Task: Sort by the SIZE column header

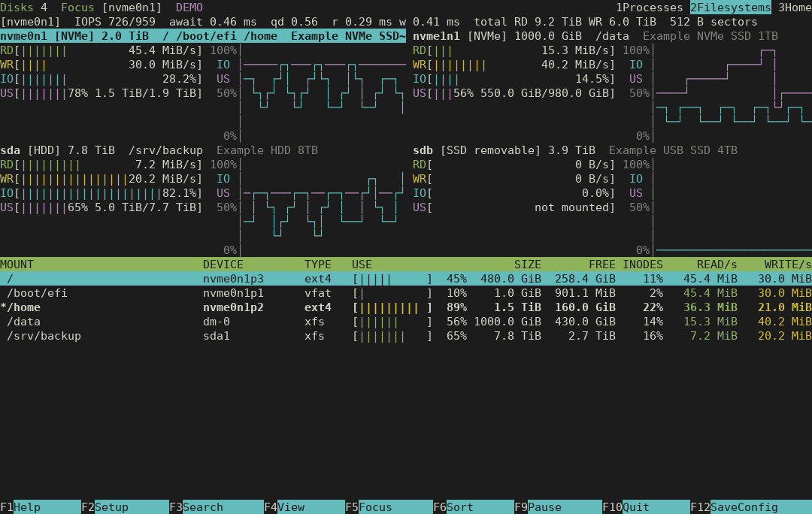Action: (x=527, y=265)
